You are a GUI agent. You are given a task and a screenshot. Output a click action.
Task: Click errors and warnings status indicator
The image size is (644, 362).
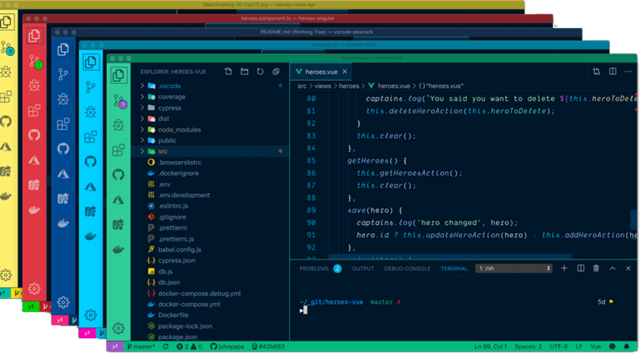pos(190,347)
